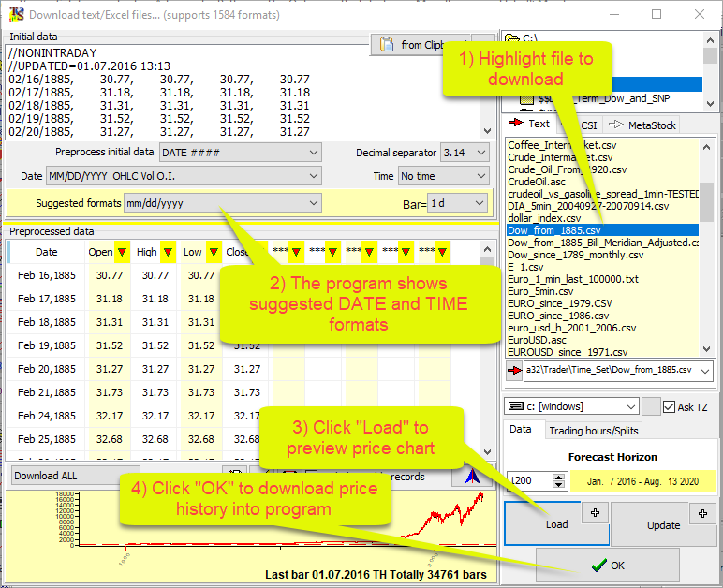This screenshot has height=588, width=723.
Task: Switch to the MetaStock tab
Action: pyautogui.click(x=641, y=125)
